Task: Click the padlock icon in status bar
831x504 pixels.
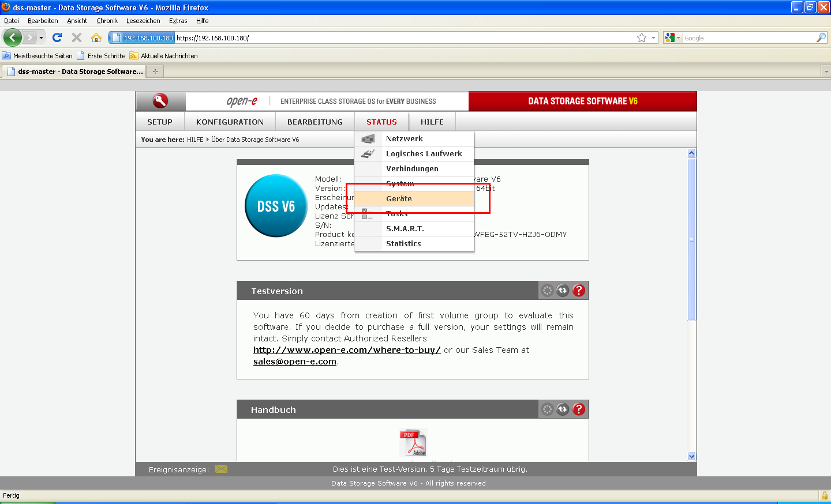Action: (x=824, y=495)
